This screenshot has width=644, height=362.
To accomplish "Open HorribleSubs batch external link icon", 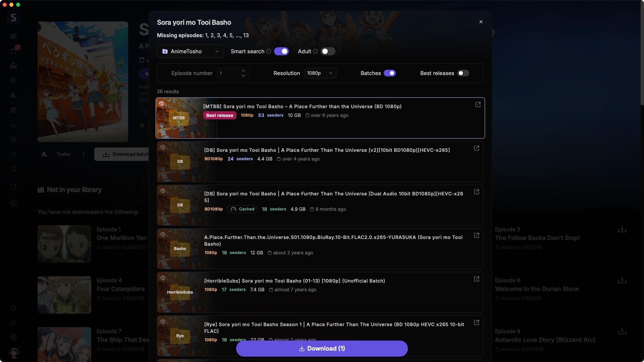I will 476,279.
